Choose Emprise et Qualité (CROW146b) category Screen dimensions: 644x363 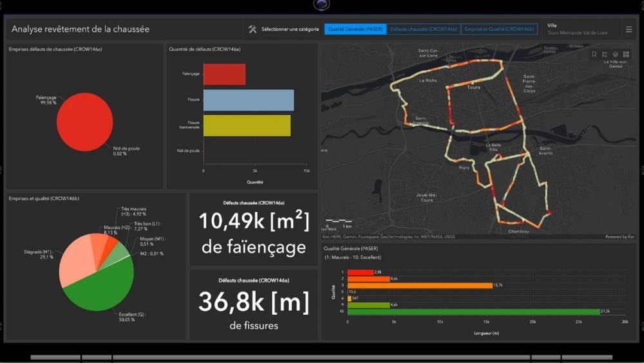(x=499, y=29)
